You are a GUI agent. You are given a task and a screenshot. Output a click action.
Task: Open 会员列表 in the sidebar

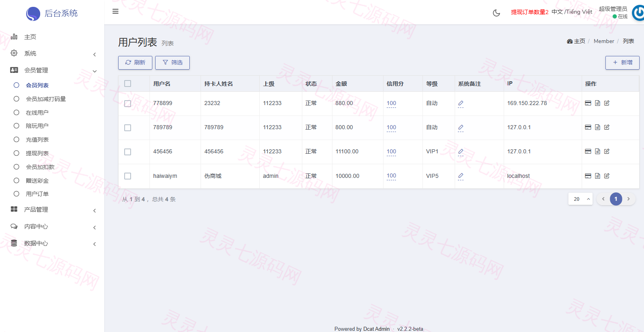coord(37,85)
